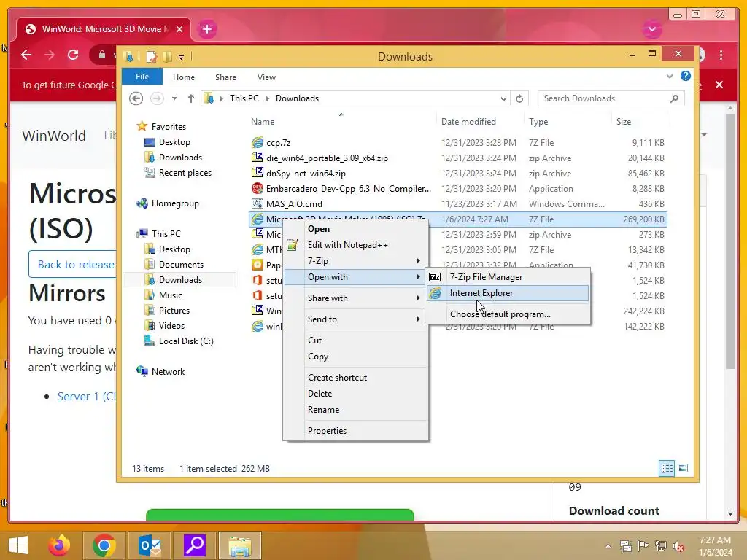Screen dimensions: 747x560
Task: Choose 7-Zip File Manager in submenu
Action: pyautogui.click(x=508, y=277)
